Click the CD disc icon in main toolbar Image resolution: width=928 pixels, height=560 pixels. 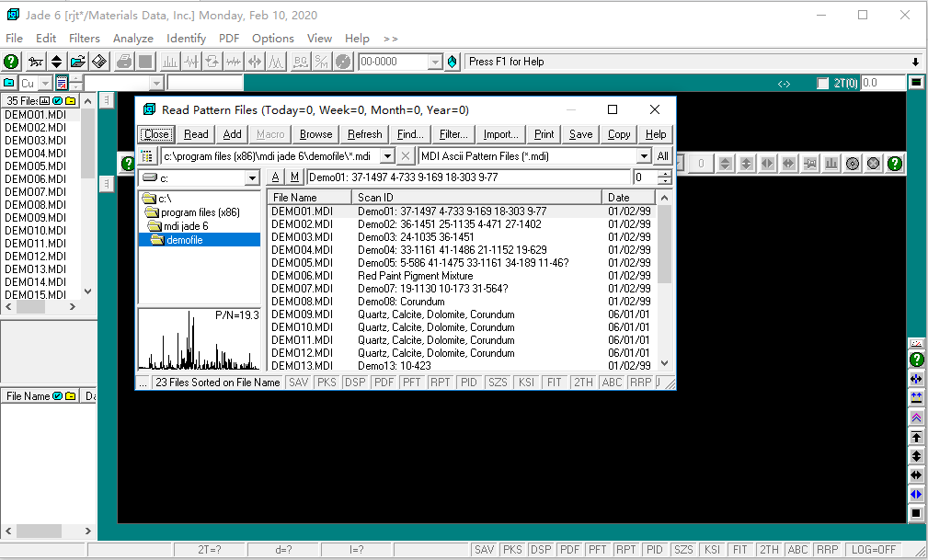pyautogui.click(x=343, y=62)
